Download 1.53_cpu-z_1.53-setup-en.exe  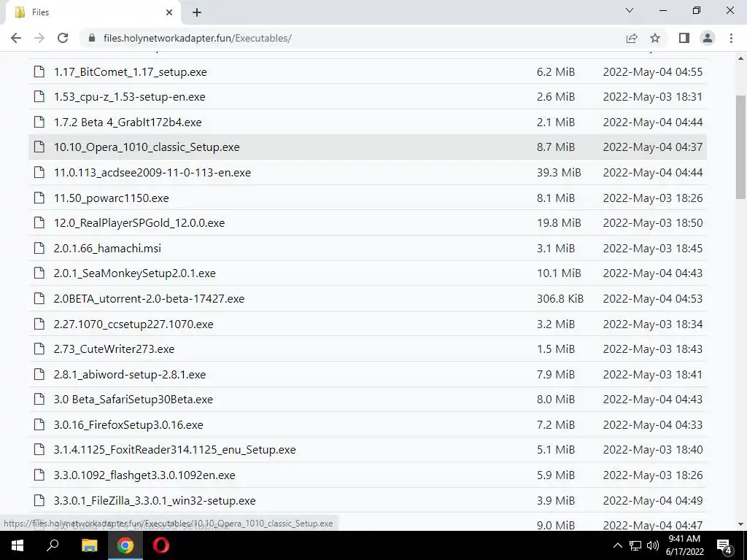[x=130, y=97]
